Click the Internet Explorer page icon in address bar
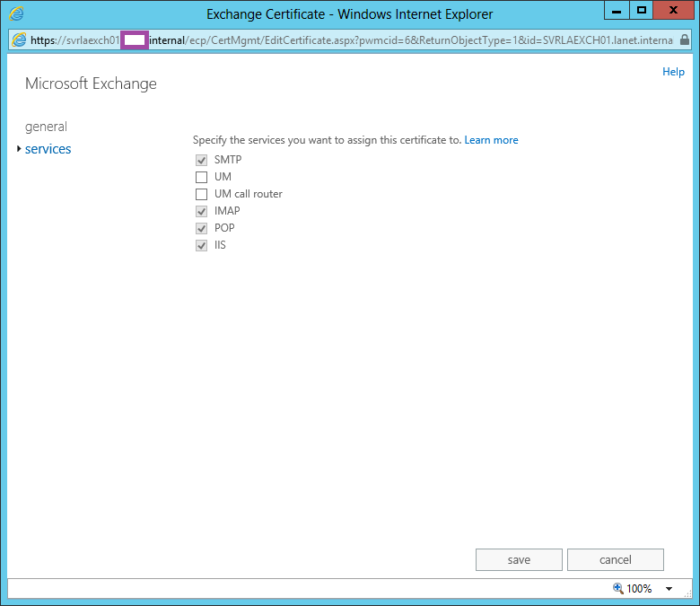This screenshot has height=606, width=700. 19,40
